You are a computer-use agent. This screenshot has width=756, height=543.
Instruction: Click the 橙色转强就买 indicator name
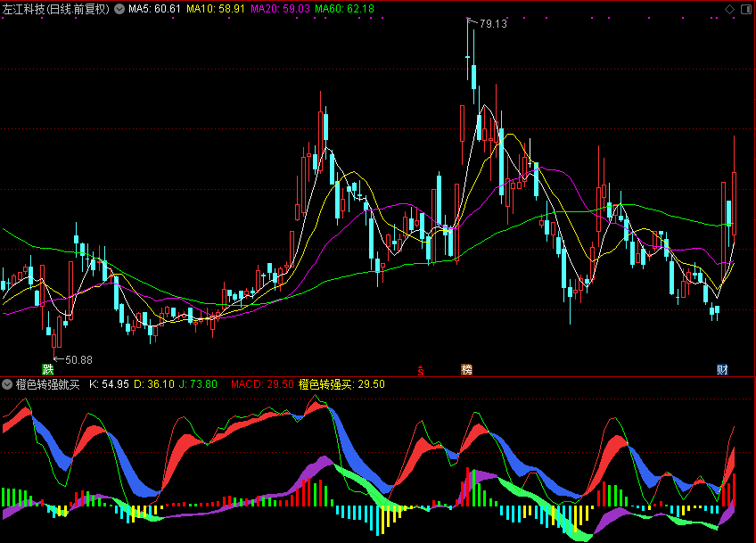[48, 384]
